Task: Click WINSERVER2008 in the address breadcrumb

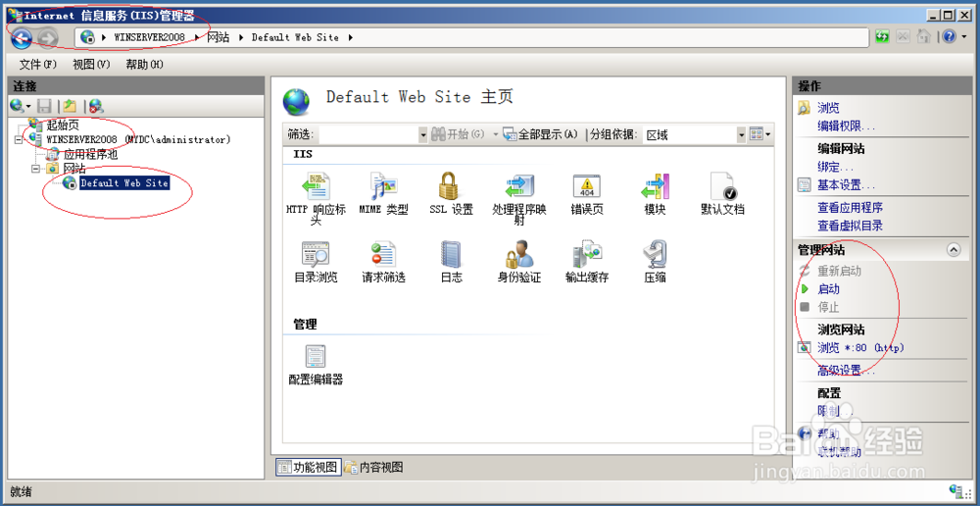Action: click(149, 37)
